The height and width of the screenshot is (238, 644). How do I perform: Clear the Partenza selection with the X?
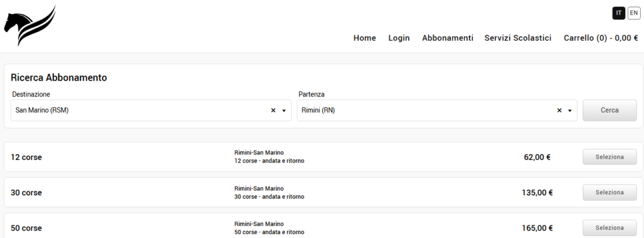point(559,111)
